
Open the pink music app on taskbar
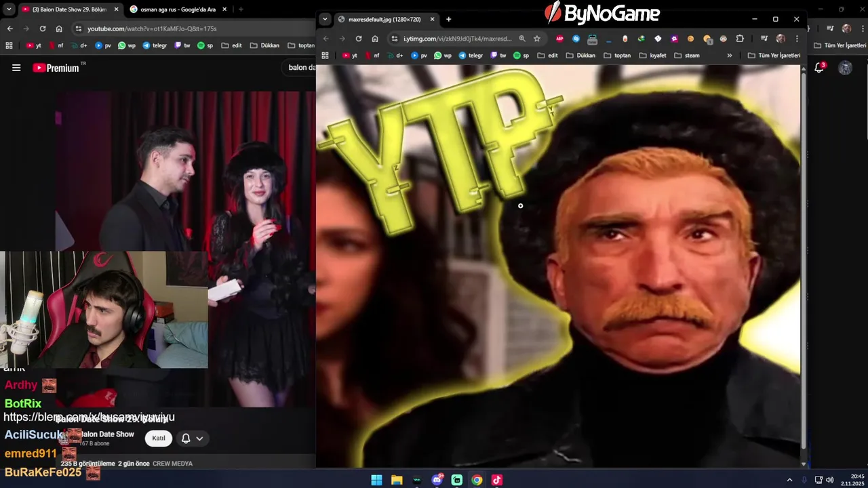click(x=497, y=480)
